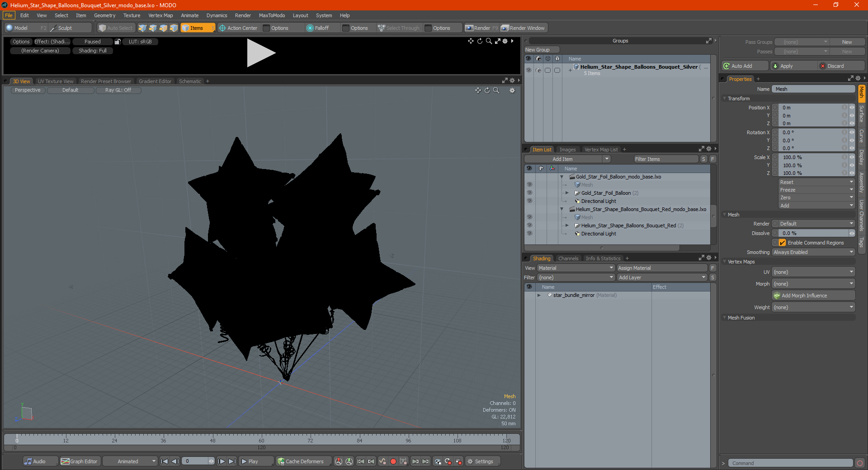
Task: Click the Apply button
Action: pos(794,66)
